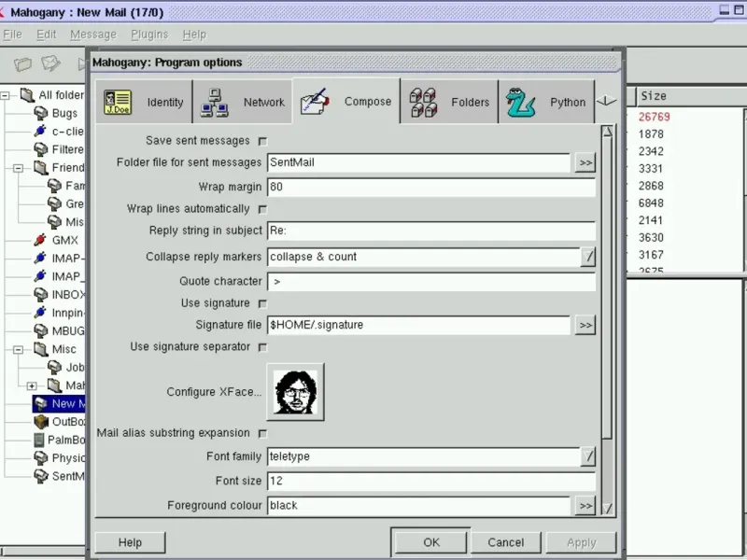Select the Filtered folder icon
This screenshot has width=747, height=560.
coord(41,149)
